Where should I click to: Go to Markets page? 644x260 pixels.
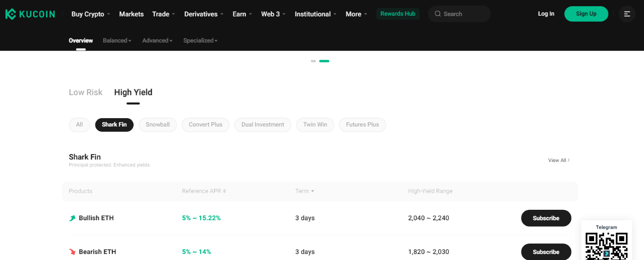coord(131,14)
